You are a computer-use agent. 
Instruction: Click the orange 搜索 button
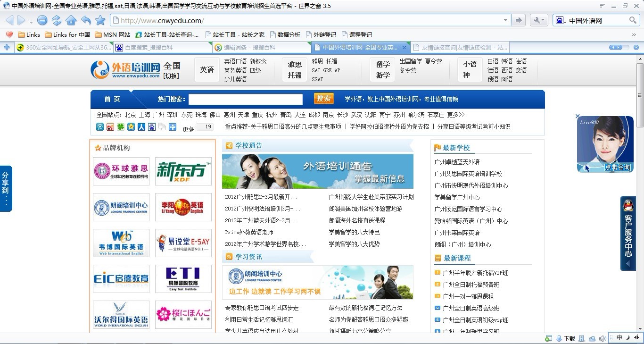pos(324,99)
